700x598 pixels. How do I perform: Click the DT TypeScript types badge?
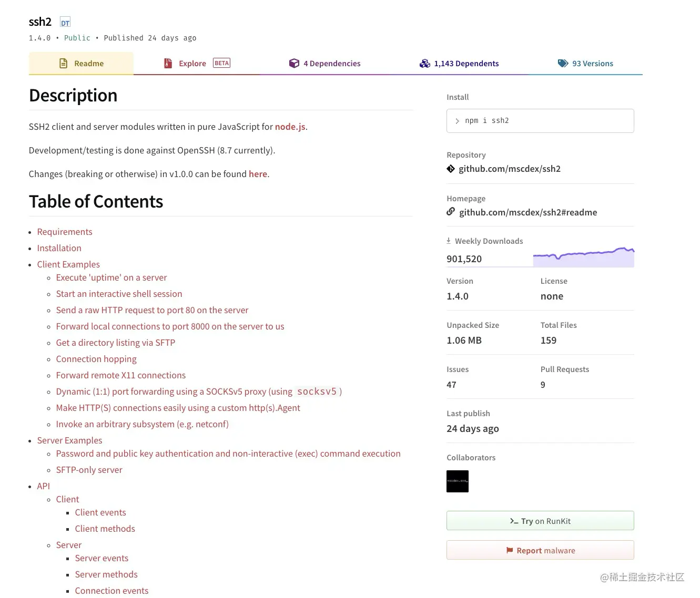(65, 23)
